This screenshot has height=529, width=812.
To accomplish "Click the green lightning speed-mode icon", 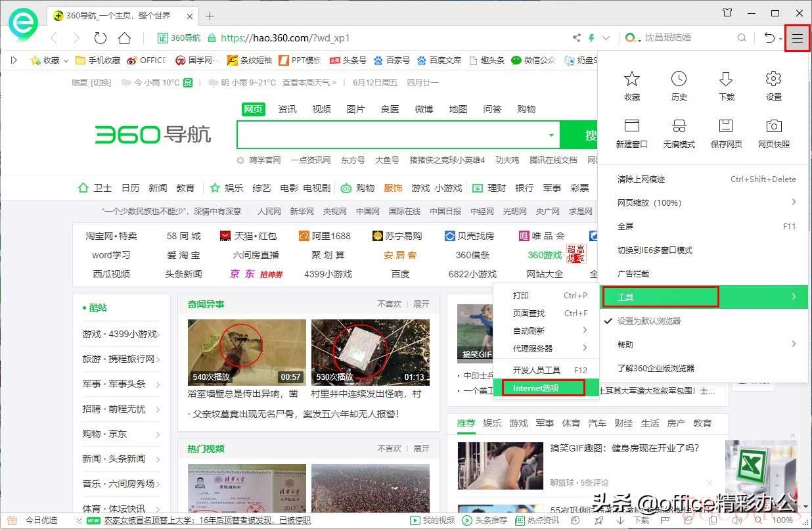I will pos(591,38).
